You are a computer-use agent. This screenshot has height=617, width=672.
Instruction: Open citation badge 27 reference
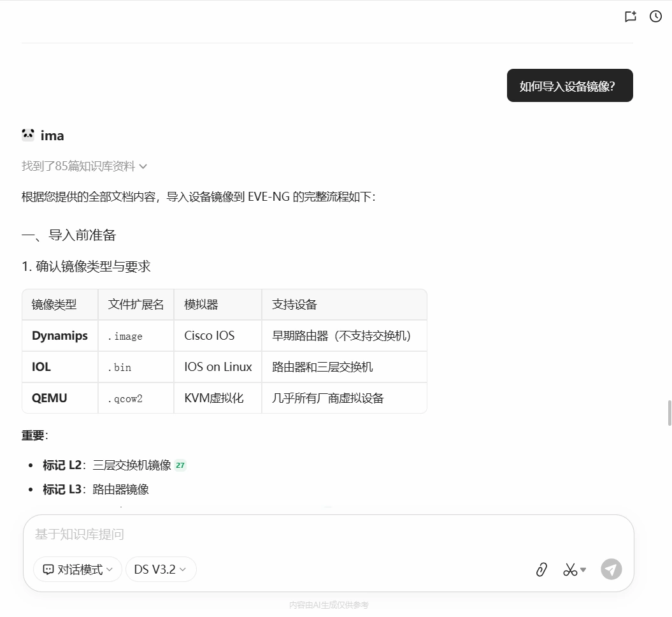coord(180,465)
